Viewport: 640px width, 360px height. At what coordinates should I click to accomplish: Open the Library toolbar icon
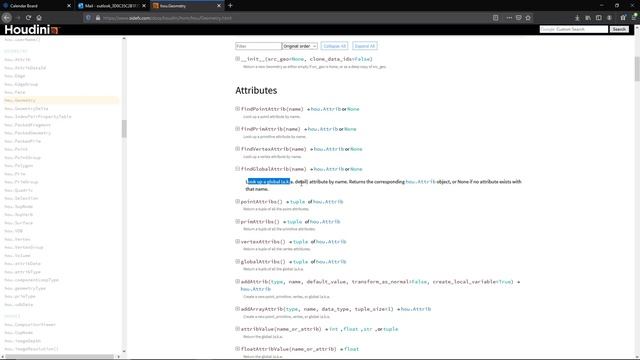[588, 18]
